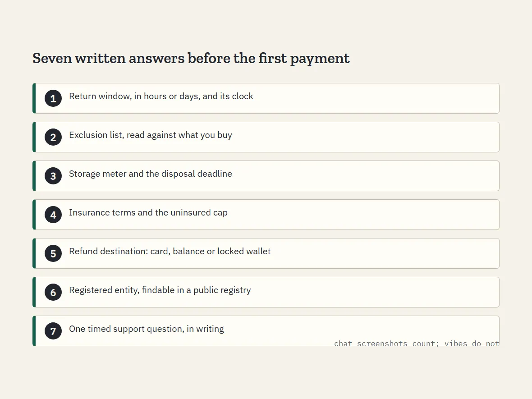The image size is (532, 399).
Task: Open the Return window card
Action: (266, 98)
